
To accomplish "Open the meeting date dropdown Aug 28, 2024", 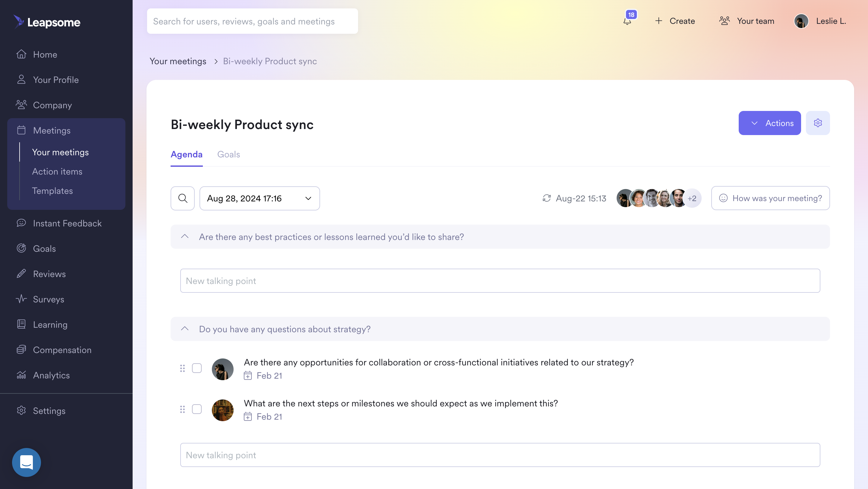I will tap(259, 198).
